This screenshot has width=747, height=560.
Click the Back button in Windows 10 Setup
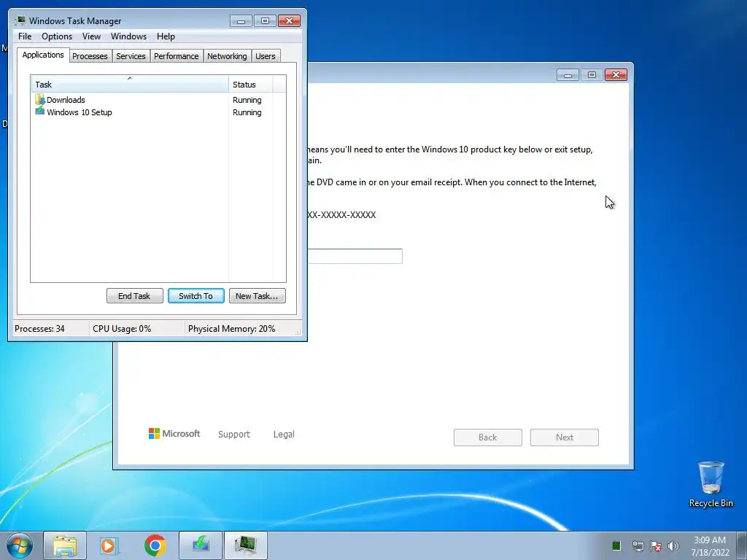(x=488, y=437)
